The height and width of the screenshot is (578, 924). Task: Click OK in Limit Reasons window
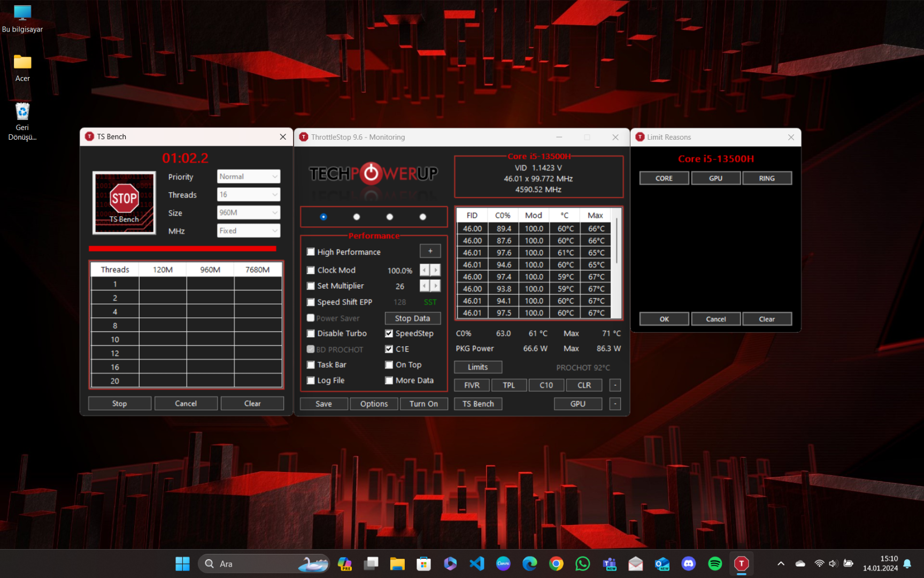pyautogui.click(x=664, y=319)
